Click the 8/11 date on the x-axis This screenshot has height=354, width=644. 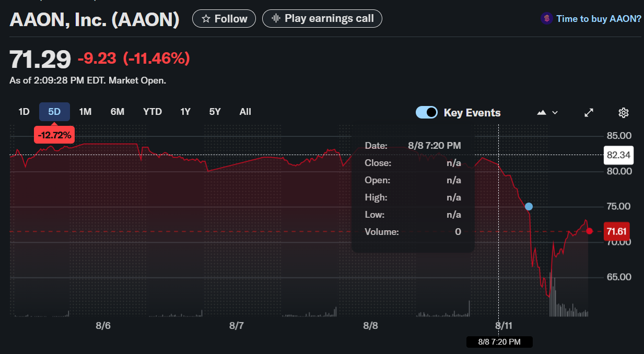pyautogui.click(x=504, y=326)
